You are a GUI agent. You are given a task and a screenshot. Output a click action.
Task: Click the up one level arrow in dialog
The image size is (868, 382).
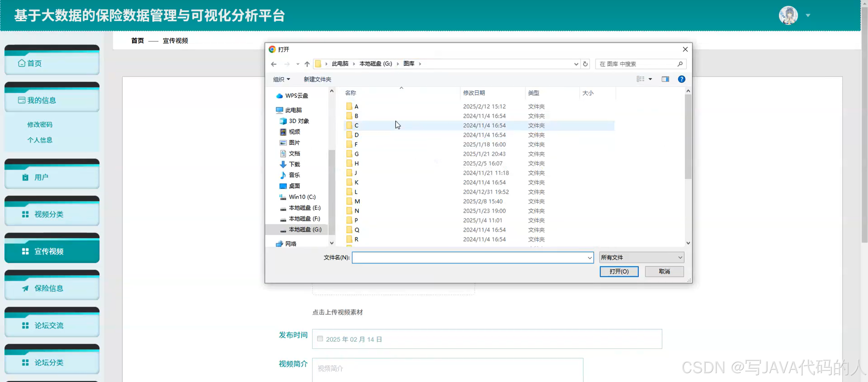[307, 64]
